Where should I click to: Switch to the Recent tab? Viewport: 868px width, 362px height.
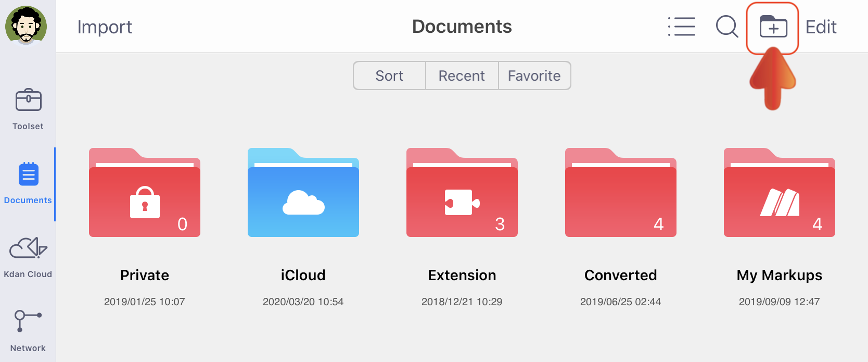click(x=462, y=76)
